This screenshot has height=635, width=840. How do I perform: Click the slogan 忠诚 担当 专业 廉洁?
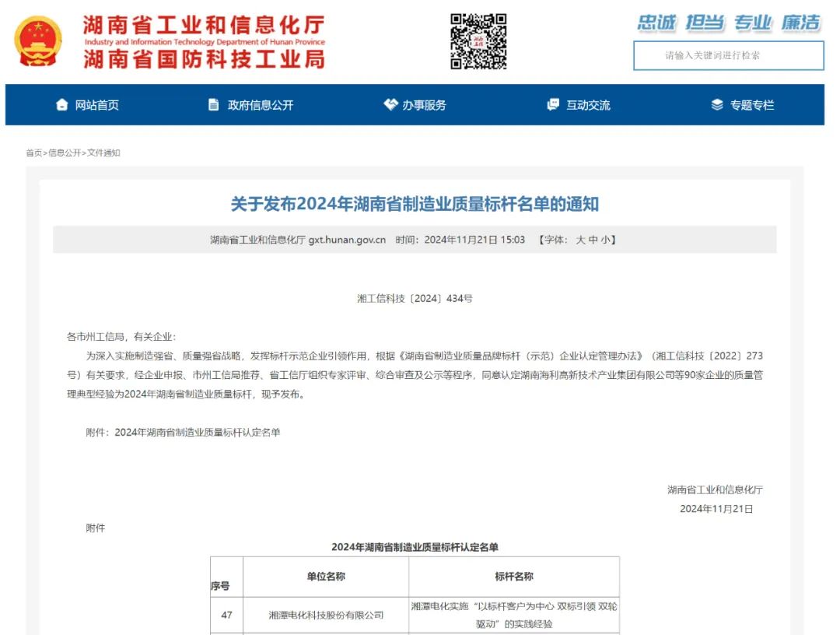click(x=729, y=23)
